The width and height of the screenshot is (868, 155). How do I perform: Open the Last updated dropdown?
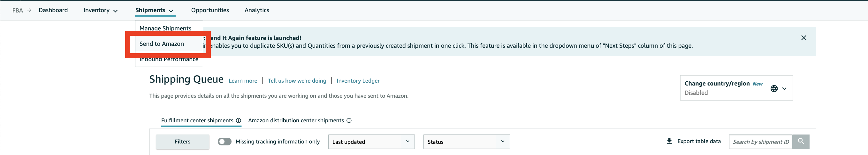(371, 142)
